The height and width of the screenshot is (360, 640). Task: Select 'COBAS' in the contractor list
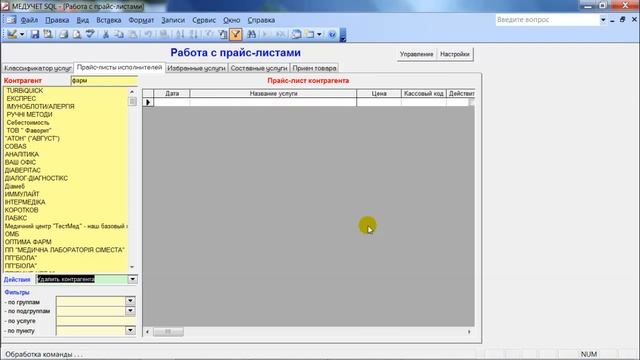(x=16, y=146)
